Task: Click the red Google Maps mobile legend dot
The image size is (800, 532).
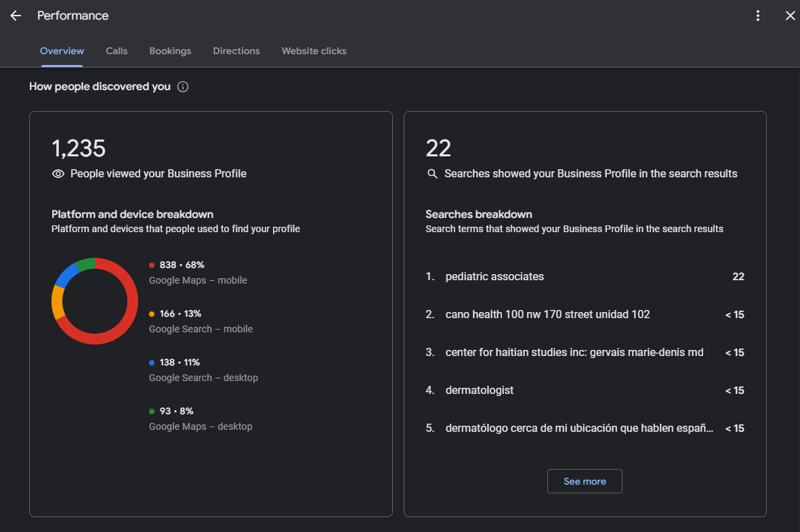Action: (152, 265)
